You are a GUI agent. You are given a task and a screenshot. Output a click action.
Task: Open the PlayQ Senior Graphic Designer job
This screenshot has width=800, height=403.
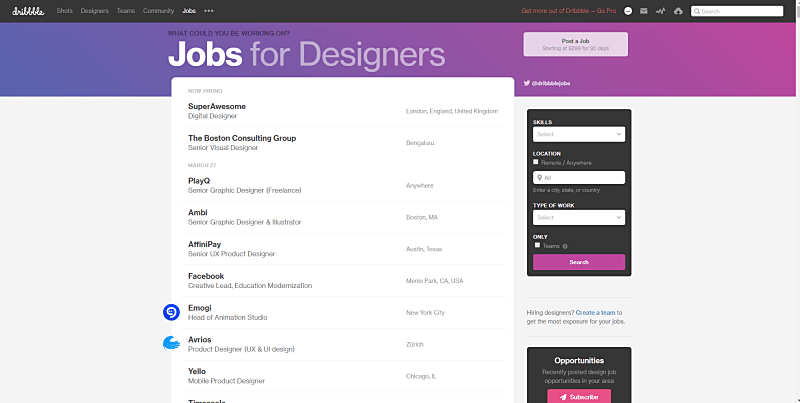click(x=343, y=185)
